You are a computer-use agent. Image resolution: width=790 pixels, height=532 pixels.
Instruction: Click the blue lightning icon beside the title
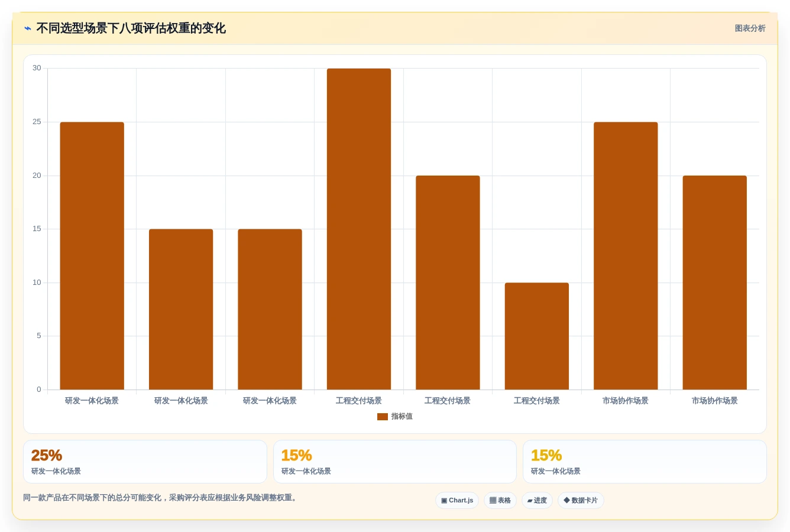click(28, 28)
